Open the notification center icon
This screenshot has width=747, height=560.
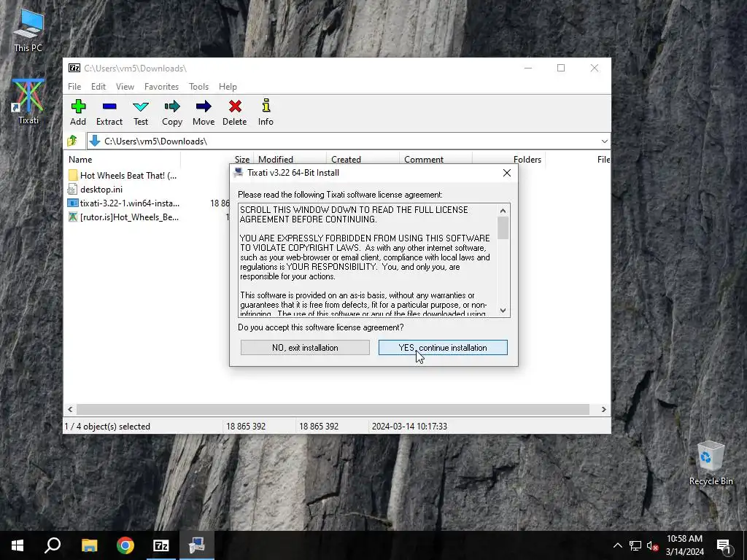tap(723, 545)
